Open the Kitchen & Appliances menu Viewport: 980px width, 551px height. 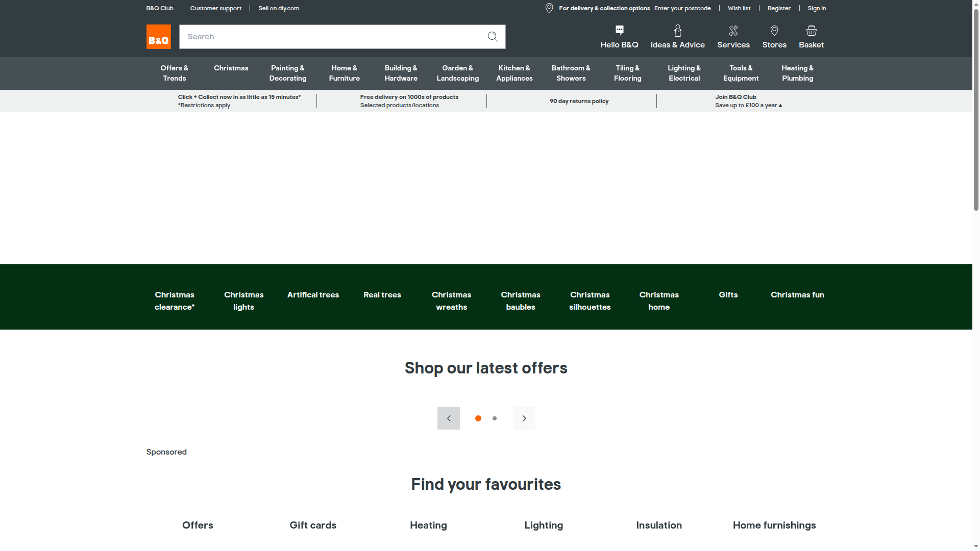[x=514, y=73]
